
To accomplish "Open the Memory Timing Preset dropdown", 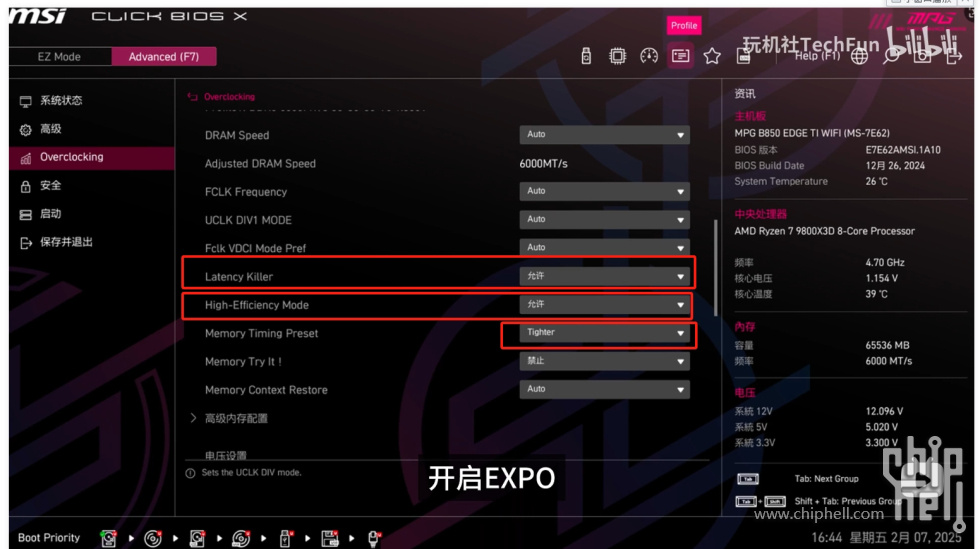I will tap(604, 333).
